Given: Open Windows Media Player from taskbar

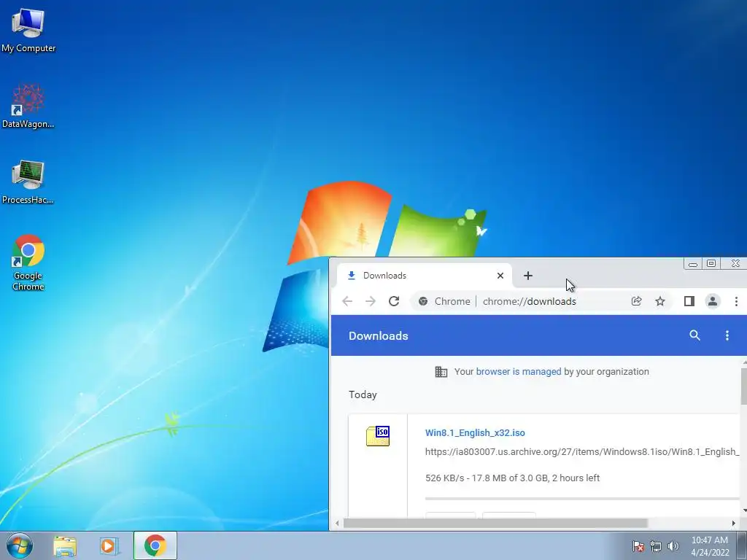Looking at the screenshot, I should tap(109, 545).
